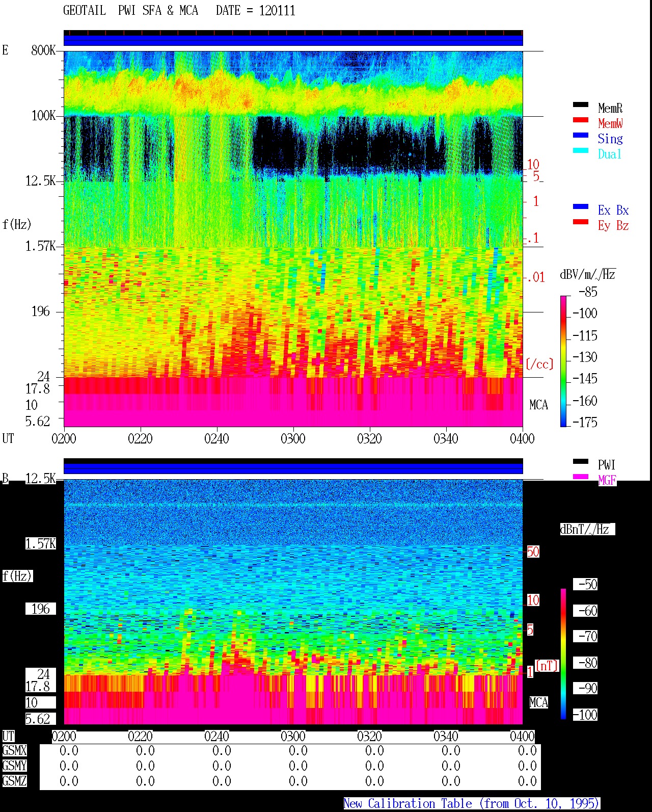Click the 'GSMX' row label
Screen dimensions: 652x812
14,750
